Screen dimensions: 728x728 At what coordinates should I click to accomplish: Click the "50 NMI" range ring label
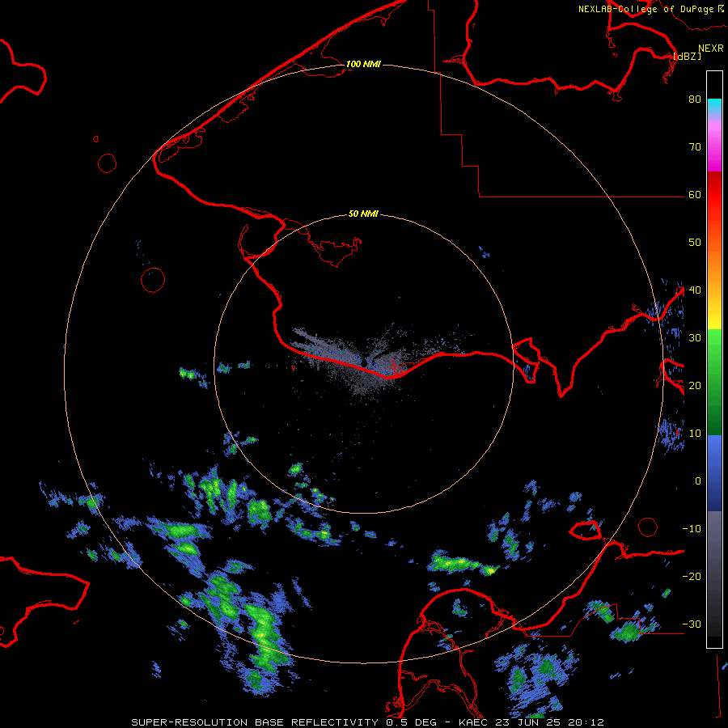[x=363, y=214]
